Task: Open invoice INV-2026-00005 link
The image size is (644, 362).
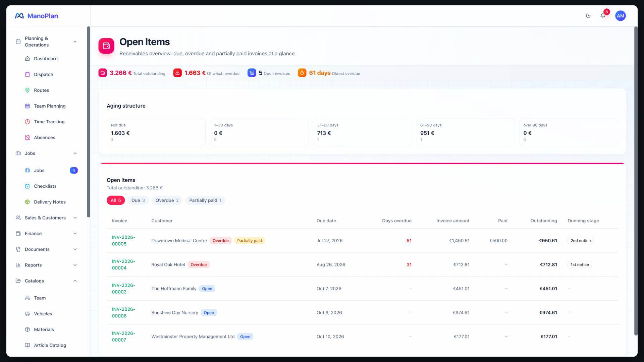Action: click(x=123, y=241)
